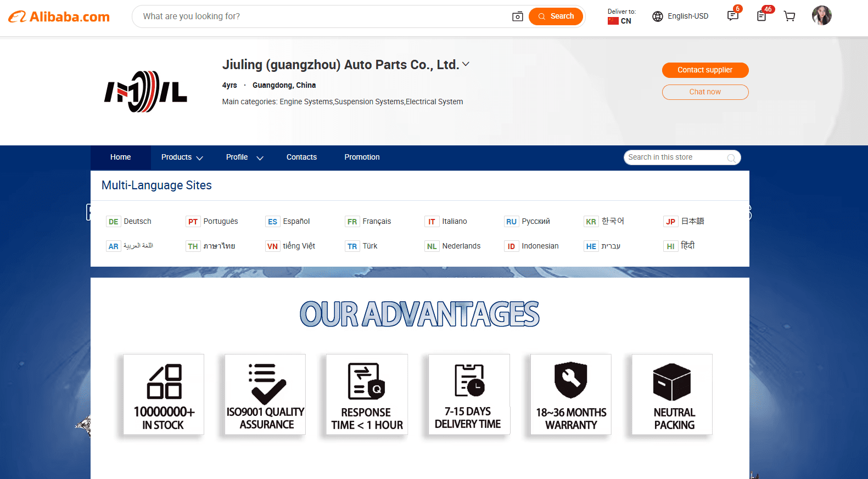Open the shopping cart icon
The image size is (868, 479).
[789, 16]
